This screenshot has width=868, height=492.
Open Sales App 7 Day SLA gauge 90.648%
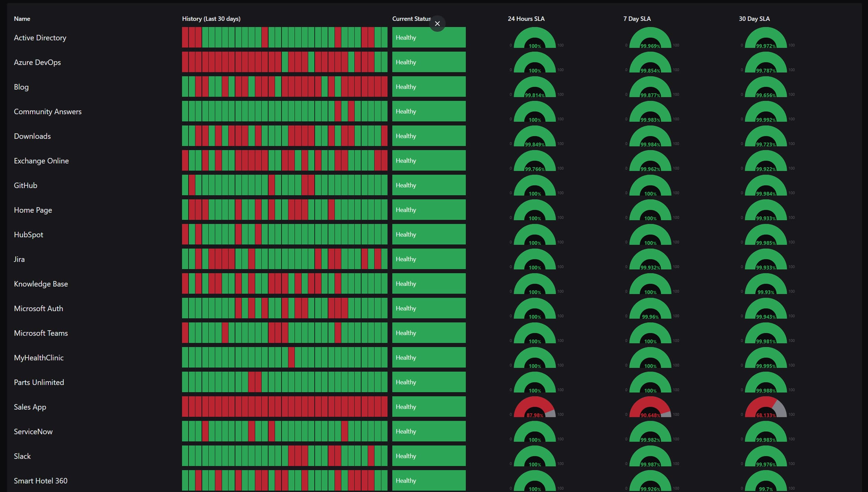point(650,407)
